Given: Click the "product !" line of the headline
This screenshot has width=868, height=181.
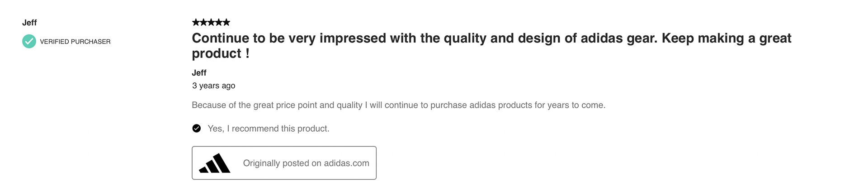Looking at the screenshot, I should (x=221, y=54).
